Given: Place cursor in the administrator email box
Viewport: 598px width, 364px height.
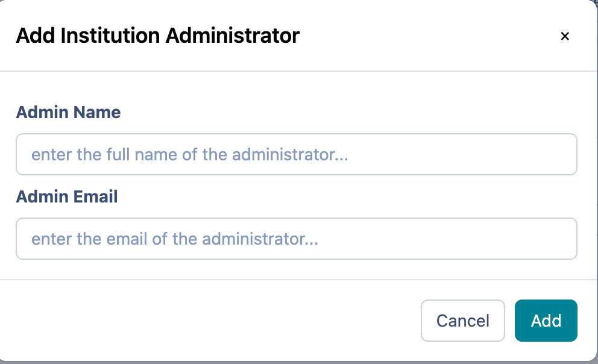Looking at the screenshot, I should pos(296,239).
